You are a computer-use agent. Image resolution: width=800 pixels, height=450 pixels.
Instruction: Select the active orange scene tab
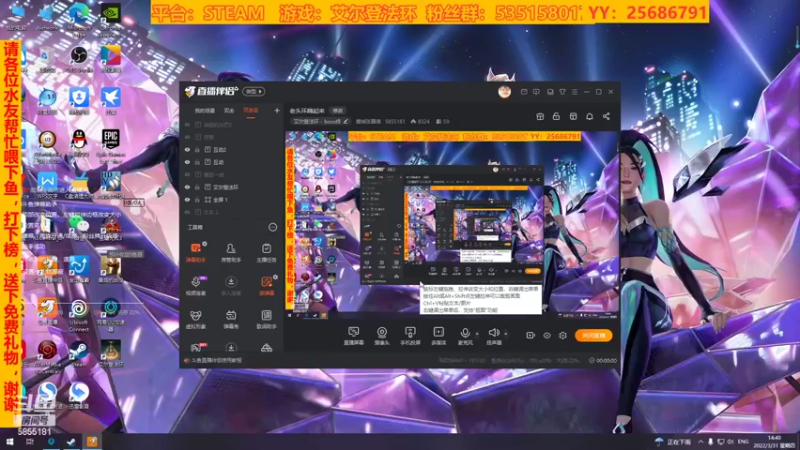point(251,111)
